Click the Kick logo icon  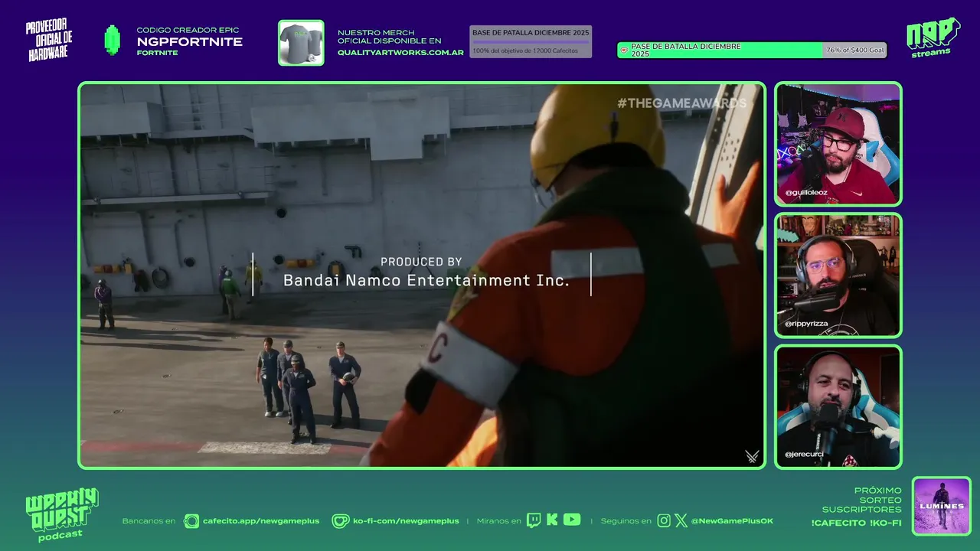(552, 520)
